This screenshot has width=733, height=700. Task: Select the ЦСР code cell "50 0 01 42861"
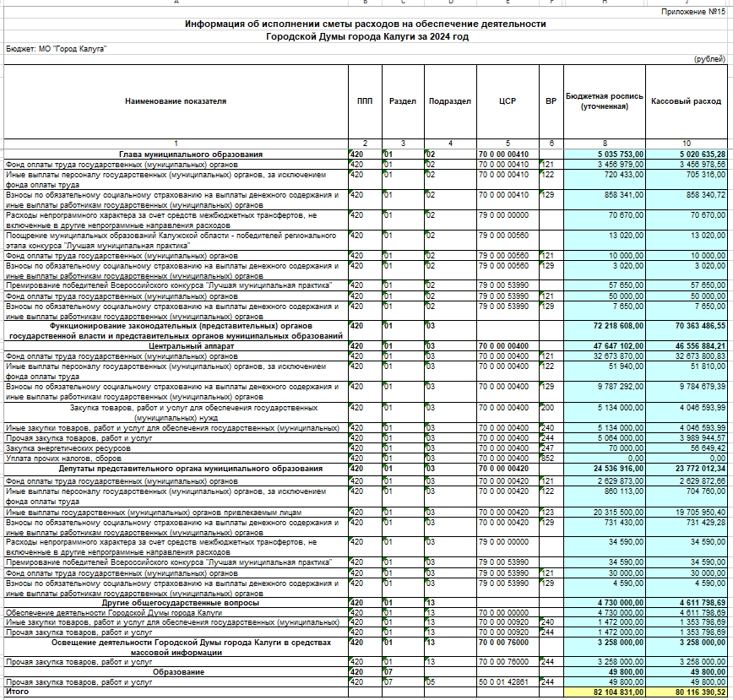(x=507, y=681)
